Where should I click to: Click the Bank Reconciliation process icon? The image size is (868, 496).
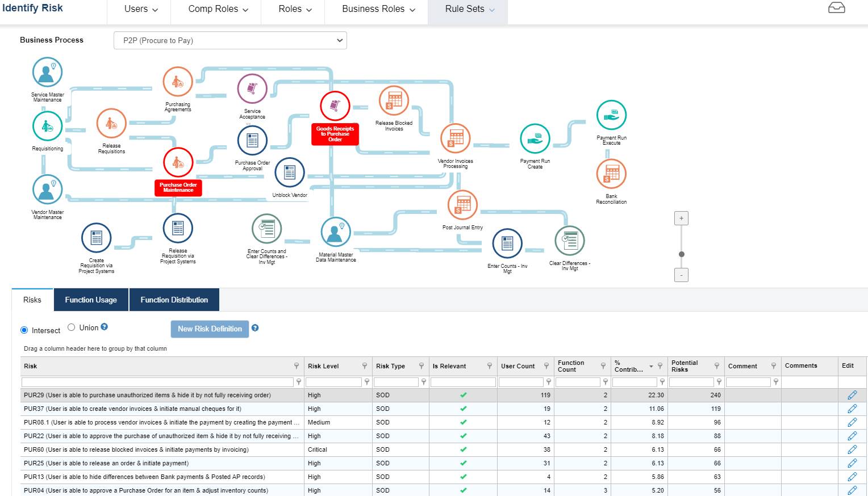611,175
